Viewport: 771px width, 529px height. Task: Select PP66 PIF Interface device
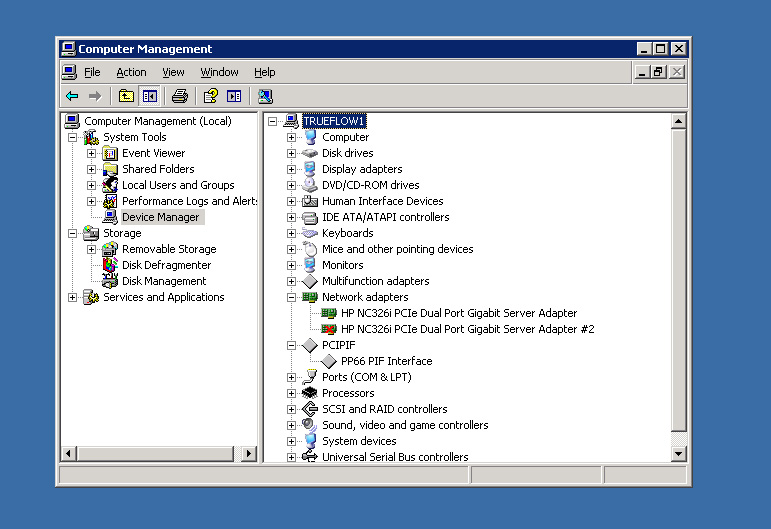[x=386, y=361]
